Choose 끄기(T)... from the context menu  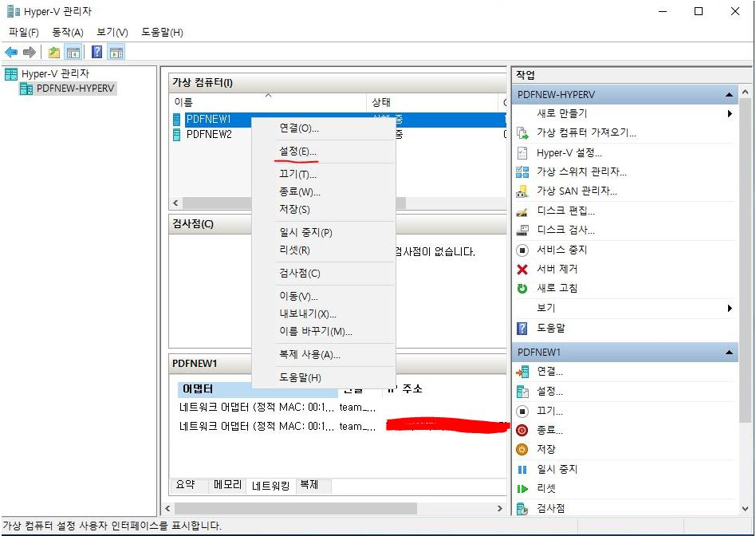coord(324,174)
